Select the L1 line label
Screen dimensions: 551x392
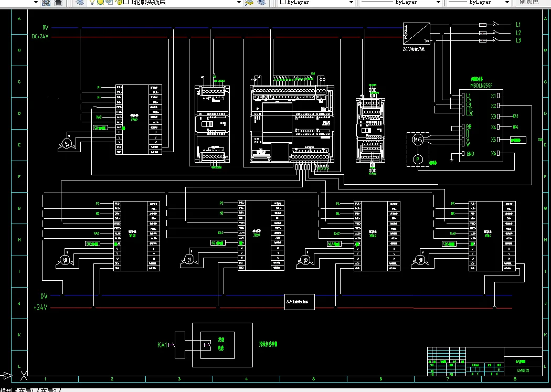pyautogui.click(x=518, y=25)
